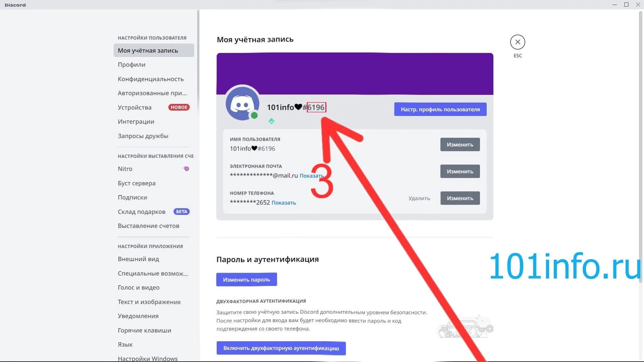
Task: Reveal email via Показать link
Action: [312, 176]
